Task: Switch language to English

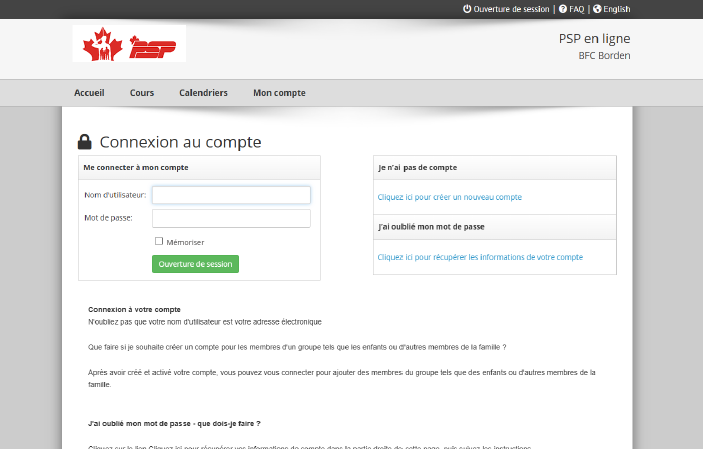Action: point(616,9)
